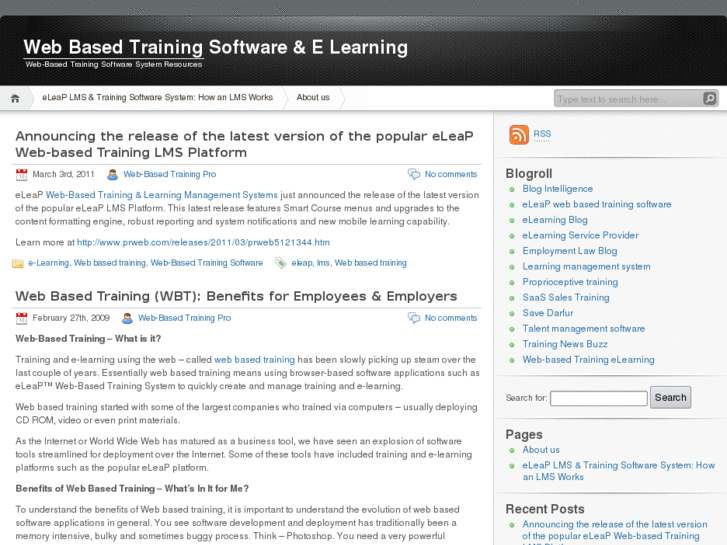Open Training News Buzz link
Image resolution: width=727 pixels, height=545 pixels.
pos(565,344)
